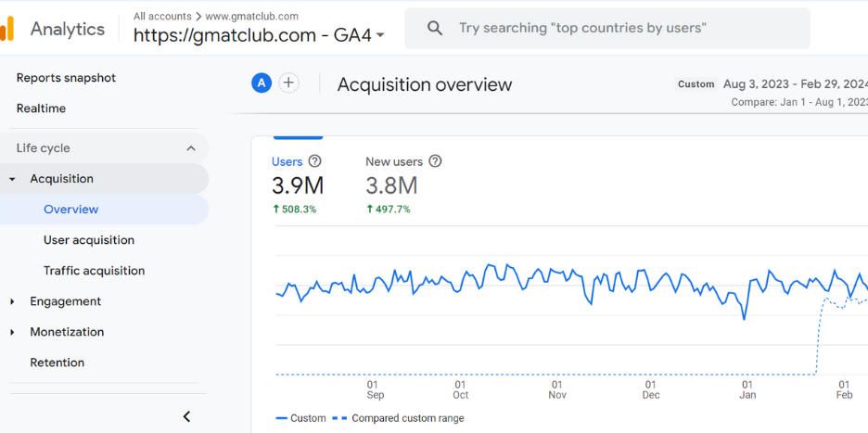Click the All accounts breadcrumb link
The image size is (868, 433).
tap(162, 16)
